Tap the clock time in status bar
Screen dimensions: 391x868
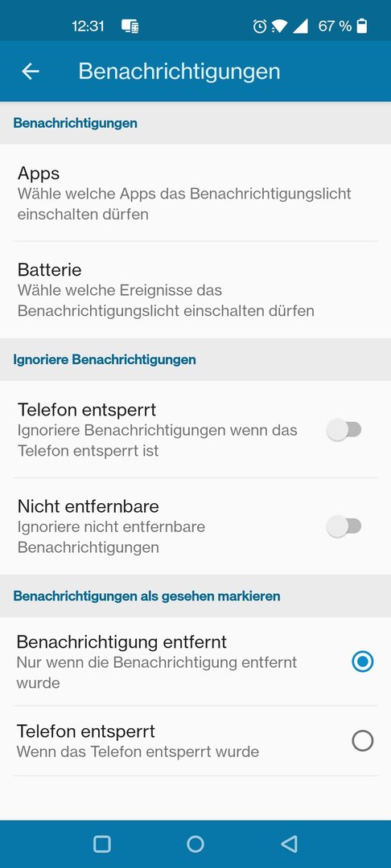[88, 26]
